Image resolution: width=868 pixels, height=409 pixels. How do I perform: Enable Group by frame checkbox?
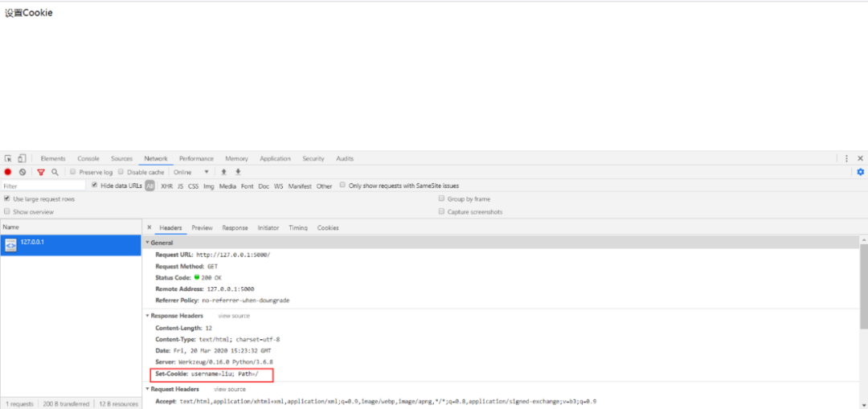441,198
